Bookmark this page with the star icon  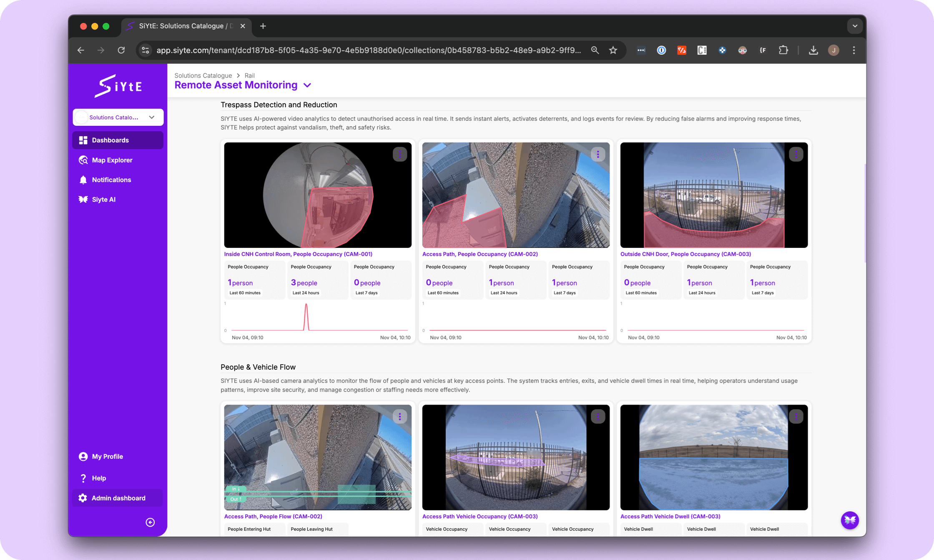[613, 50]
